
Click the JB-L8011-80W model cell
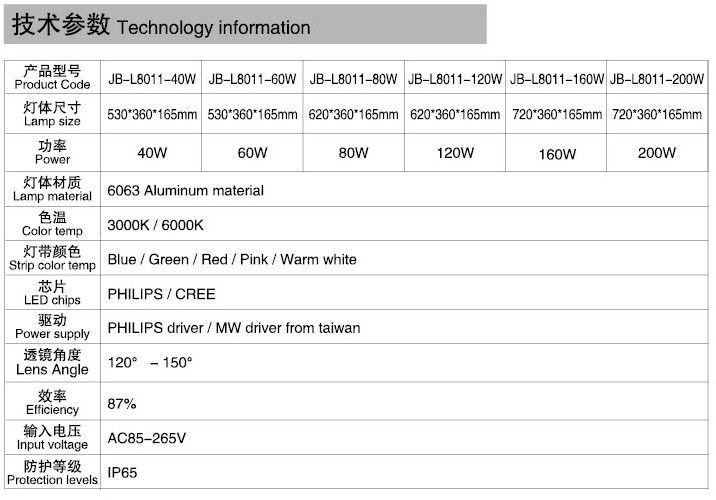[354, 79]
